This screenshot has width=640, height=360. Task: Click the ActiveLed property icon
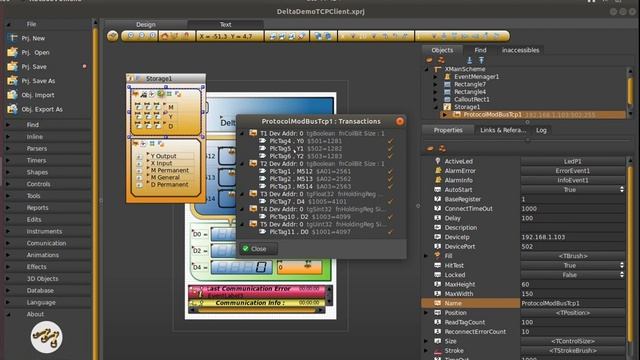[x=438, y=161]
